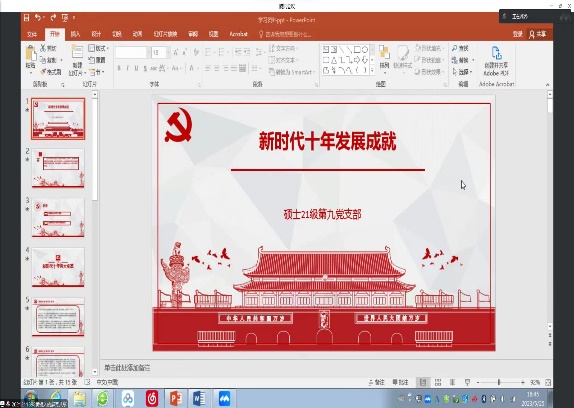Start slideshow from status bar icon
Viewport: 574px width, 408px height.
(x=467, y=382)
